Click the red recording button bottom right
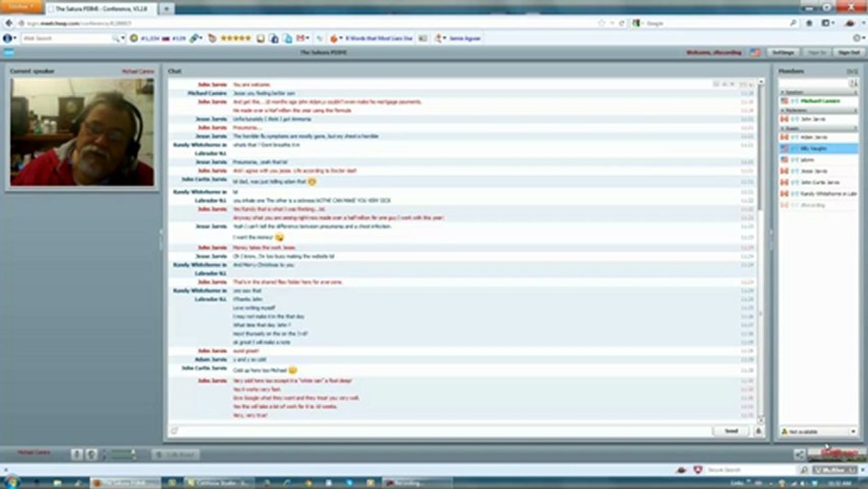The width and height of the screenshot is (868, 489). [x=839, y=453]
